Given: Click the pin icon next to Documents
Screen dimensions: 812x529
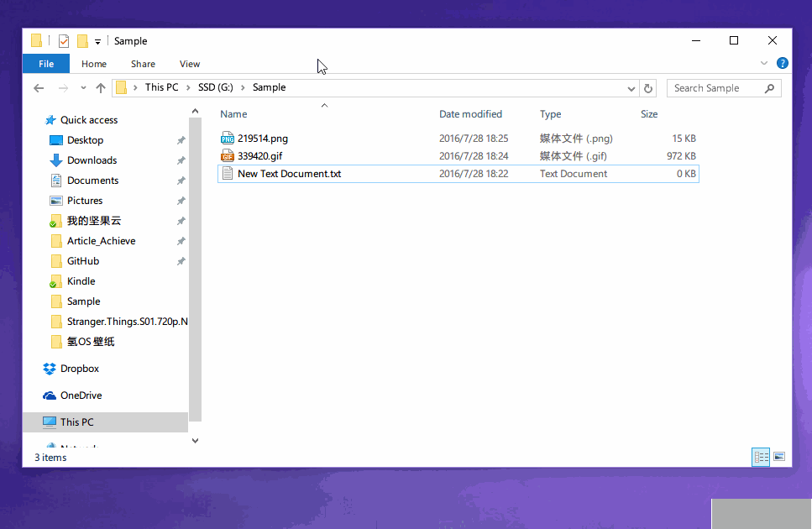Looking at the screenshot, I should click(x=181, y=181).
